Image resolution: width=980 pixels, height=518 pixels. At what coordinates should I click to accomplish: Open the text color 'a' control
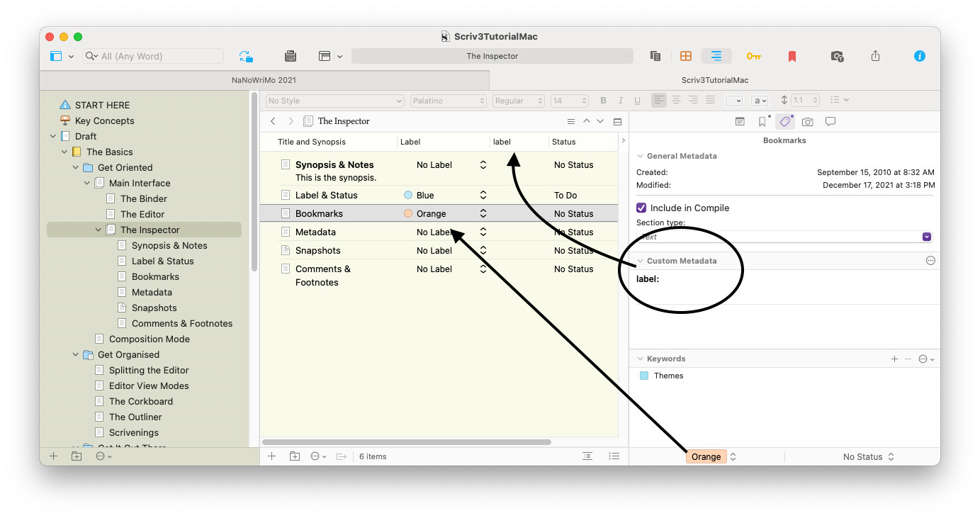[760, 101]
